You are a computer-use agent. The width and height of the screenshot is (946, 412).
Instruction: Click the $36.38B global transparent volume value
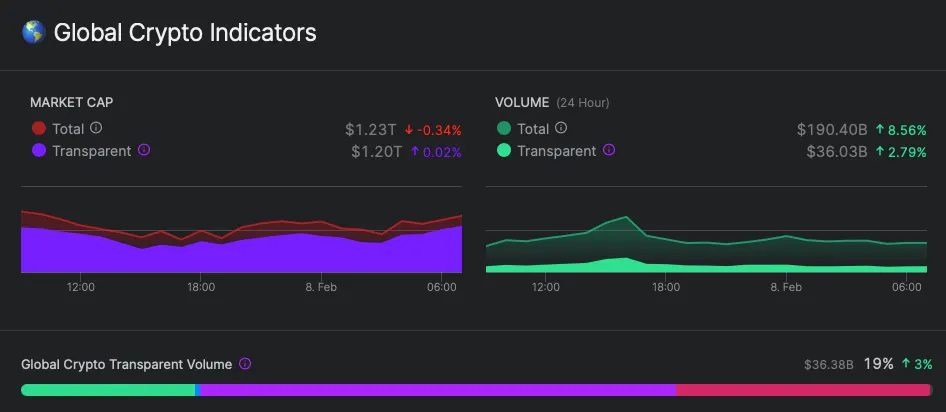(x=828, y=364)
